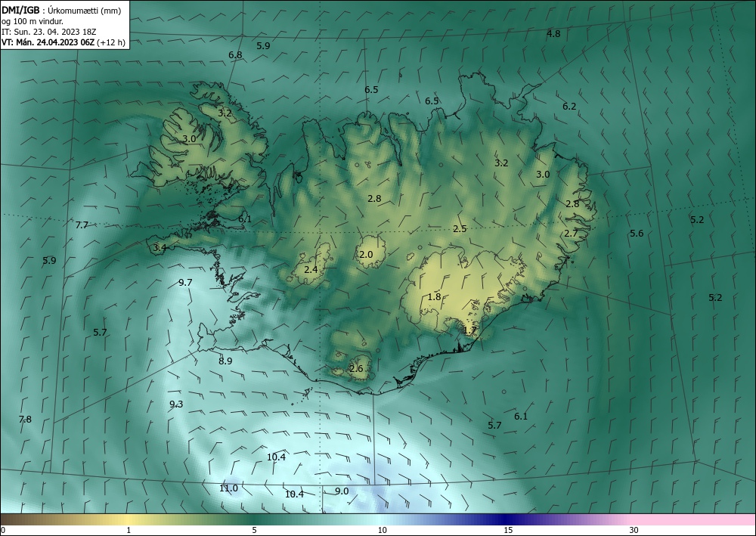Screen dimensions: 756x536
Task: Select the 1.8 value on Vatnajökull glacier
Action: 435,296
